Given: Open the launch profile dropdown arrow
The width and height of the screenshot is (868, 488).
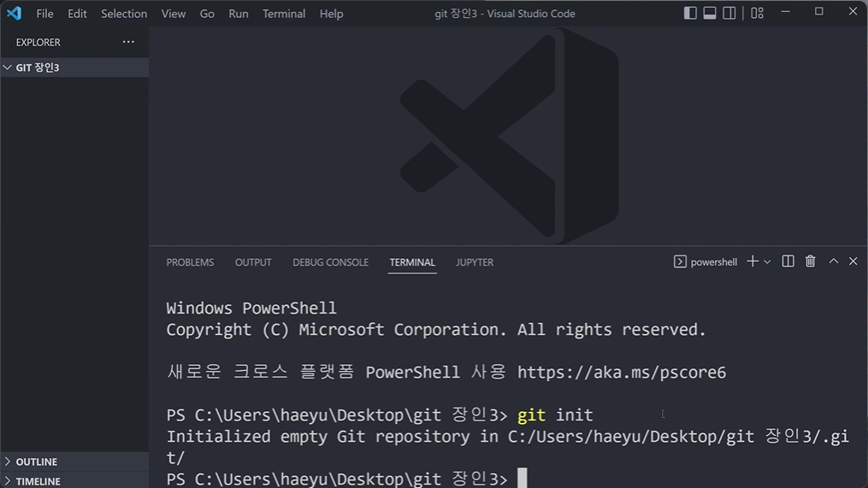Looking at the screenshot, I should [x=767, y=262].
